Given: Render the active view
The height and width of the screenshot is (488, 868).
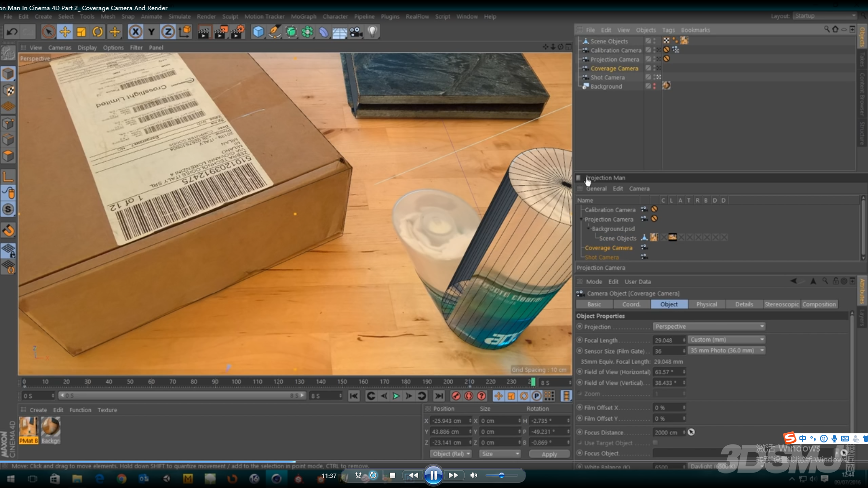Looking at the screenshot, I should pyautogui.click(x=204, y=32).
